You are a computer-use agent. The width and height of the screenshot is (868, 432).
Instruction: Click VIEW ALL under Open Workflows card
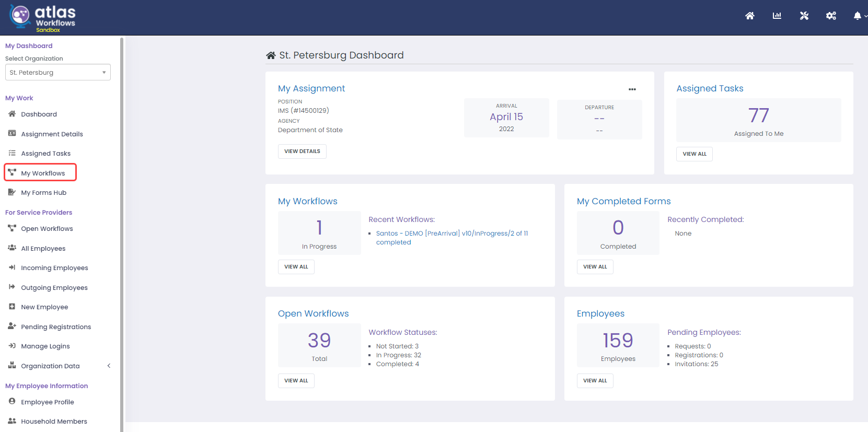296,381
